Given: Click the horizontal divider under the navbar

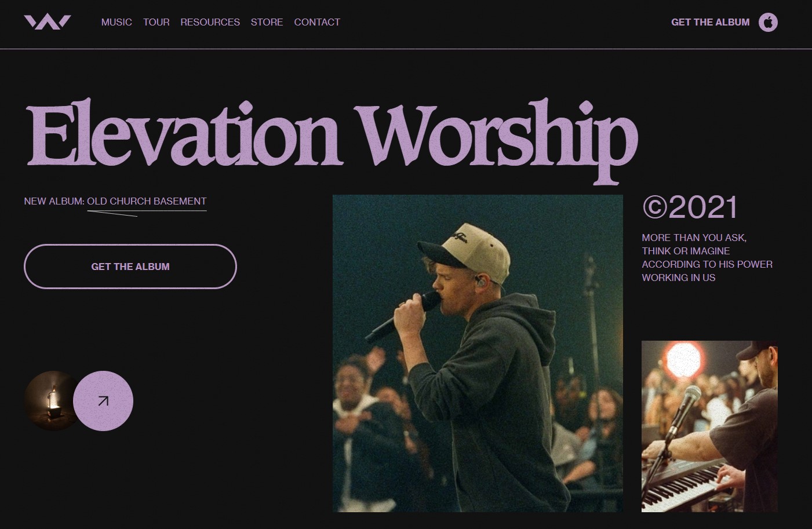Looking at the screenshot, I should (x=406, y=49).
